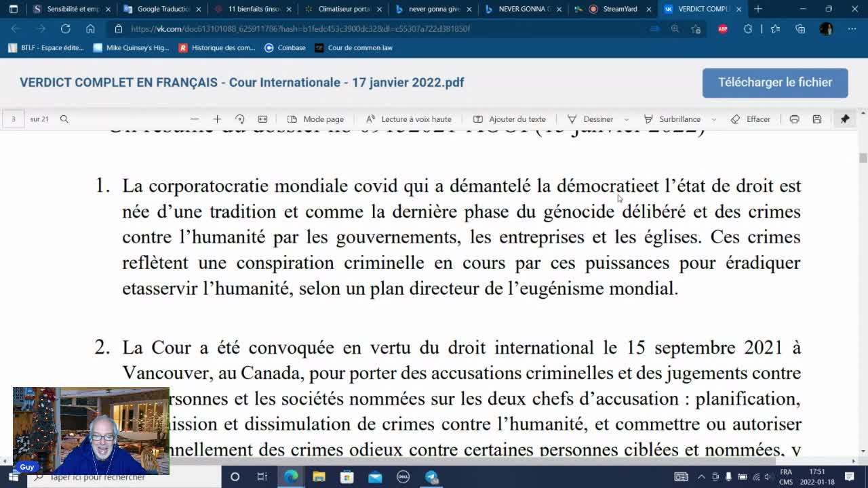
Task: Activate the Surbrillance highlighter tool
Action: point(672,119)
